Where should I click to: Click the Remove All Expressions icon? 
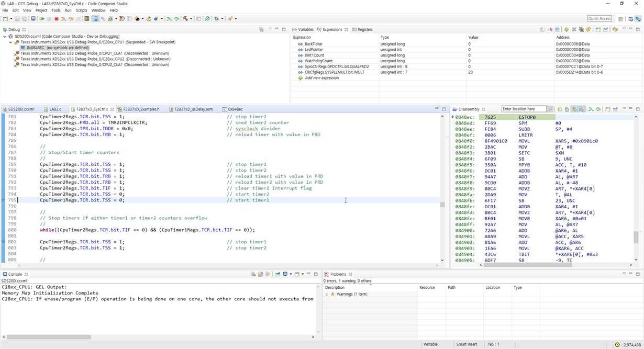581,29
